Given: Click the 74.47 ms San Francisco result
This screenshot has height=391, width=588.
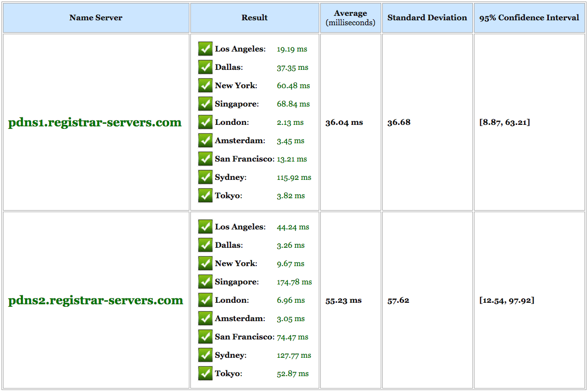Looking at the screenshot, I should (293, 337).
